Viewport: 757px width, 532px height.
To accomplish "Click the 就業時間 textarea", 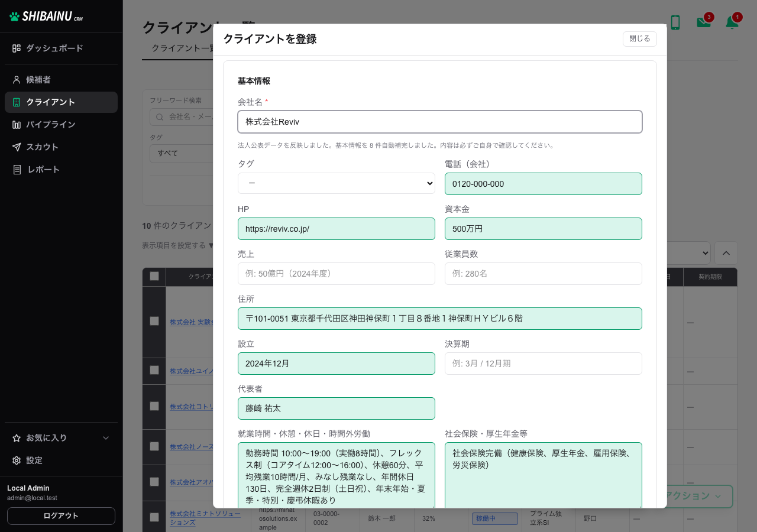I will pyautogui.click(x=337, y=475).
